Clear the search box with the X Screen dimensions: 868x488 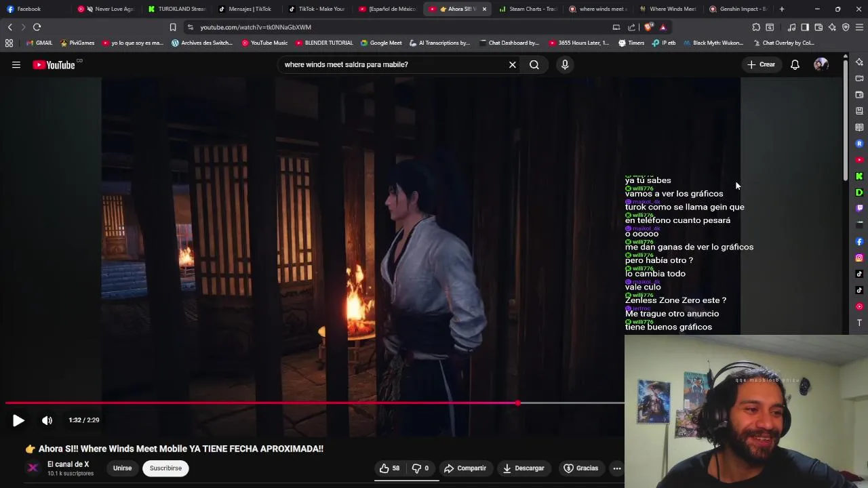513,64
